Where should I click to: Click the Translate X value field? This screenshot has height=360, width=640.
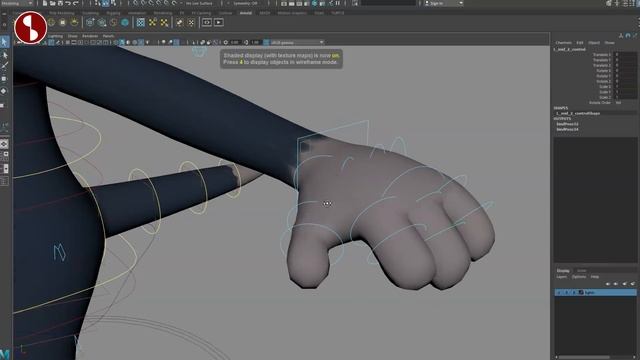[x=626, y=55]
